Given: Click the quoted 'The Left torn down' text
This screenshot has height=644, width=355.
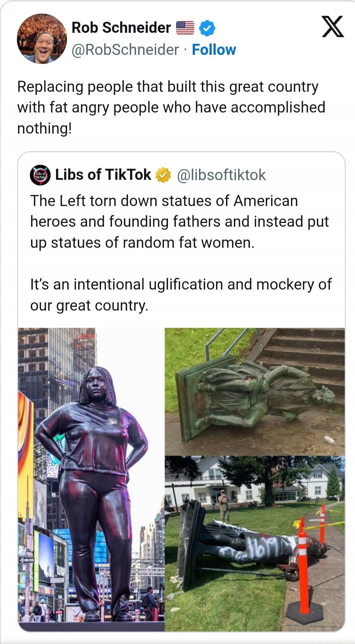Looking at the screenshot, I should click(180, 222).
